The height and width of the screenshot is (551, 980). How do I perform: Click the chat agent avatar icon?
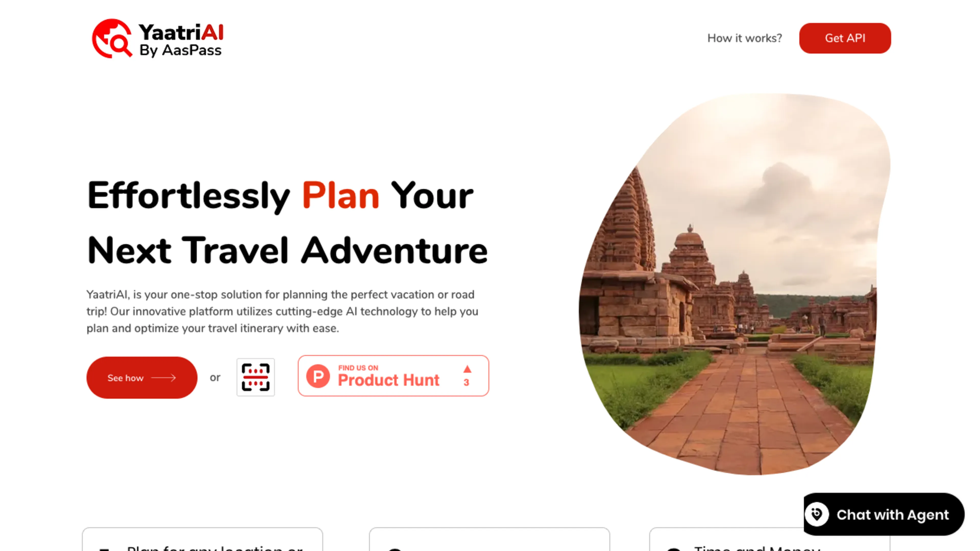pos(817,515)
